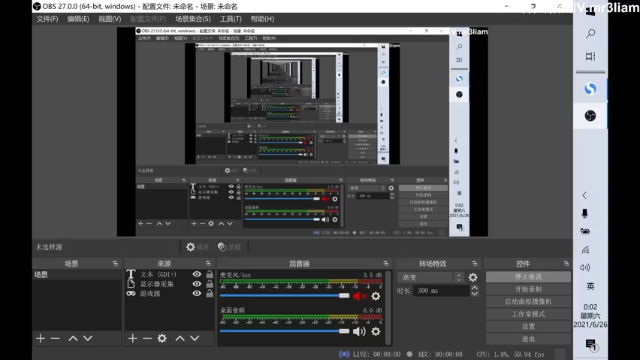
Task: Move scene down arrow in 场景 panel
Action: [88, 338]
